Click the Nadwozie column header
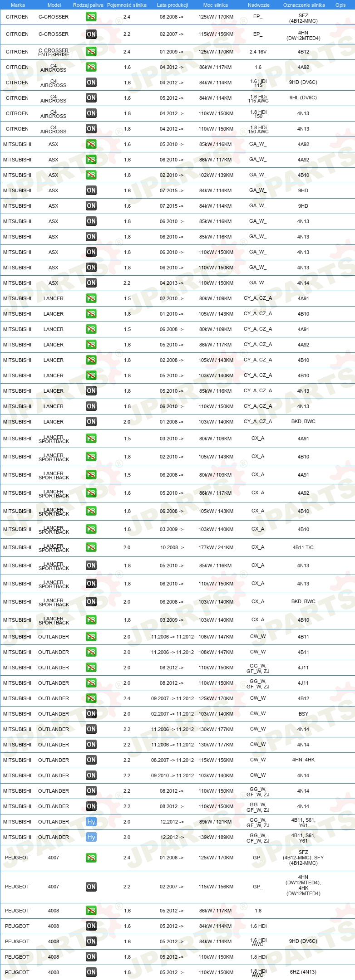This screenshot has width=355, height=980. [259, 5]
